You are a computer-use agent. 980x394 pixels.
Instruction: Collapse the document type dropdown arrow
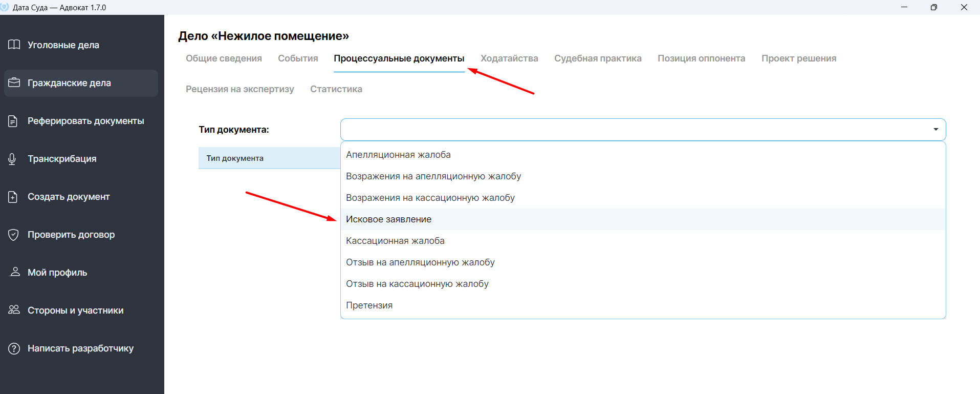click(x=935, y=130)
